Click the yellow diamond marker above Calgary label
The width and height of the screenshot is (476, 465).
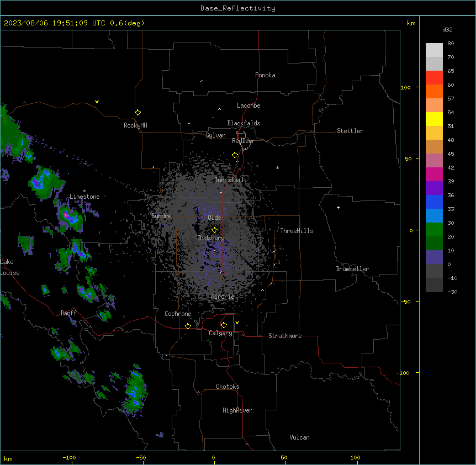pyautogui.click(x=224, y=325)
